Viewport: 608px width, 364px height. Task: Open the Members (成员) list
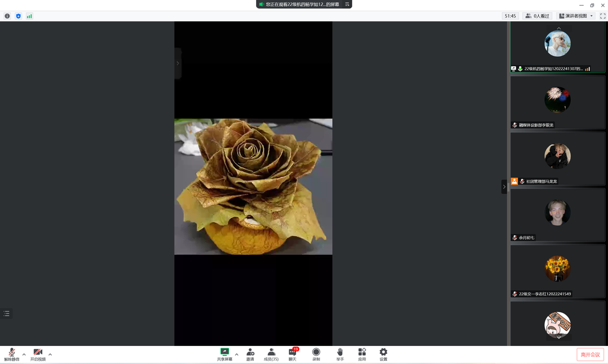[x=271, y=354]
